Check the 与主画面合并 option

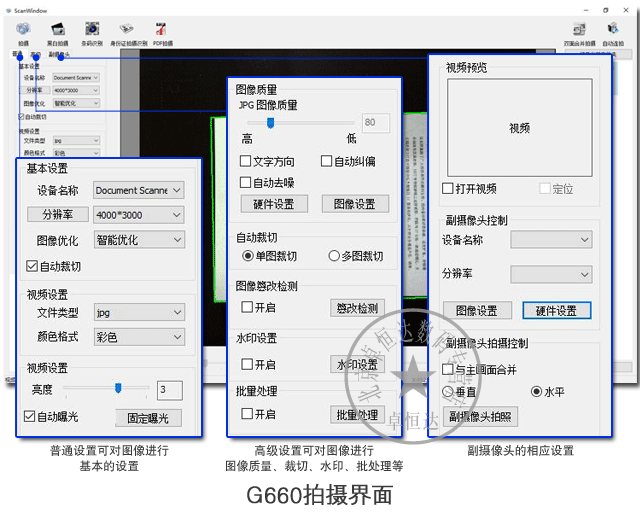[x=448, y=369]
